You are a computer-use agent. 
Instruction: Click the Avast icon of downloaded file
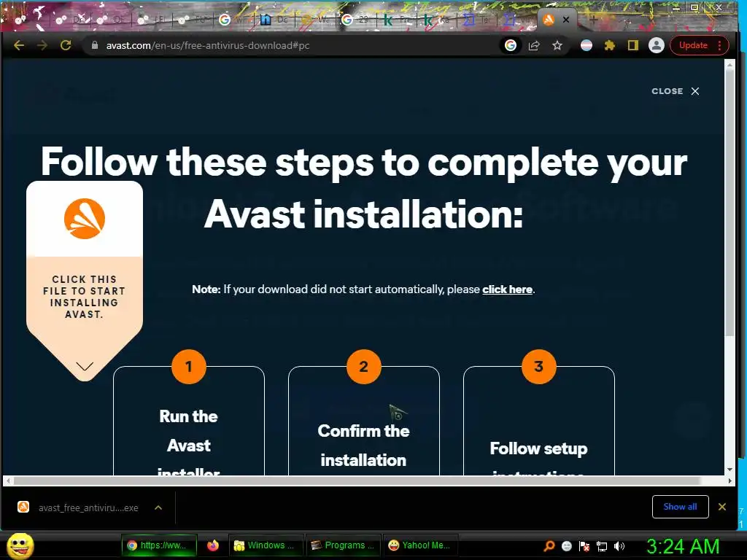click(x=23, y=507)
